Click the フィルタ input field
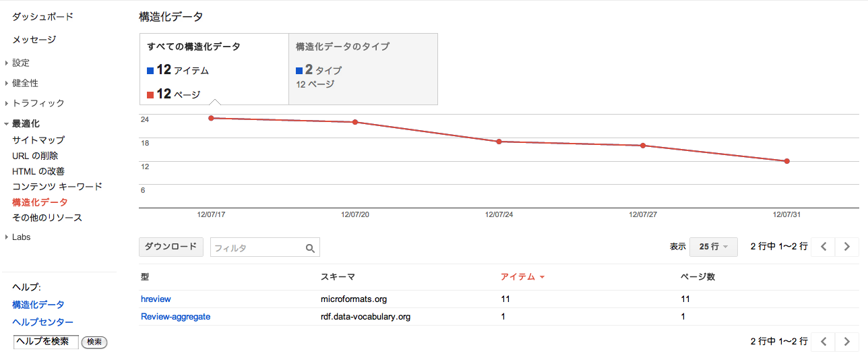Screen dimensions: 868x360 pyautogui.click(x=257, y=247)
